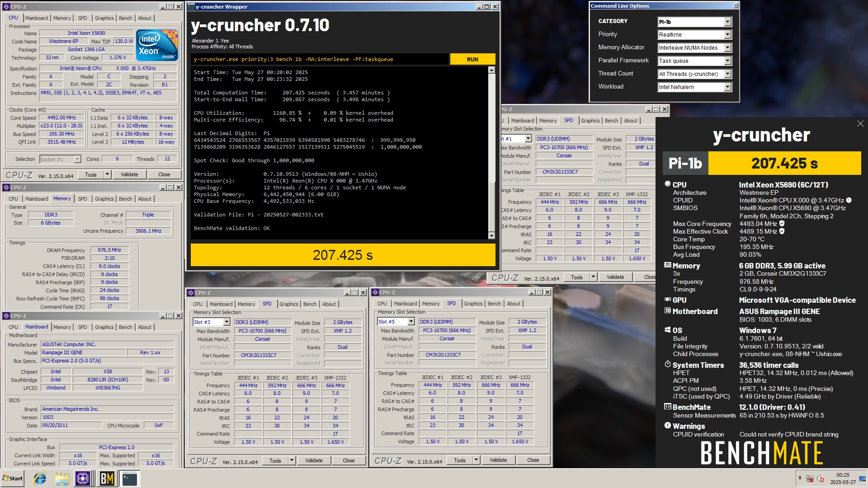Viewport: 868px width, 488px height.
Task: Click y-cruncher output scrollbar up arrow
Action: (491, 70)
